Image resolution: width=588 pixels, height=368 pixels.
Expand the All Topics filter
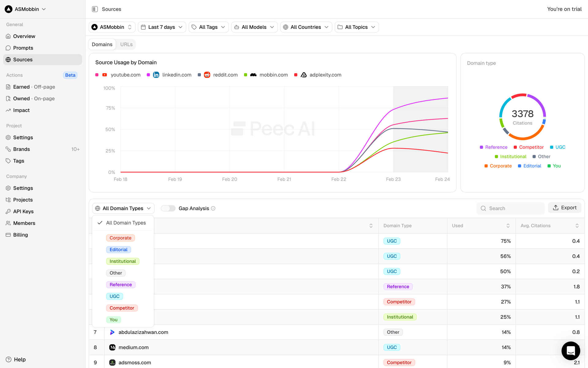pos(356,27)
